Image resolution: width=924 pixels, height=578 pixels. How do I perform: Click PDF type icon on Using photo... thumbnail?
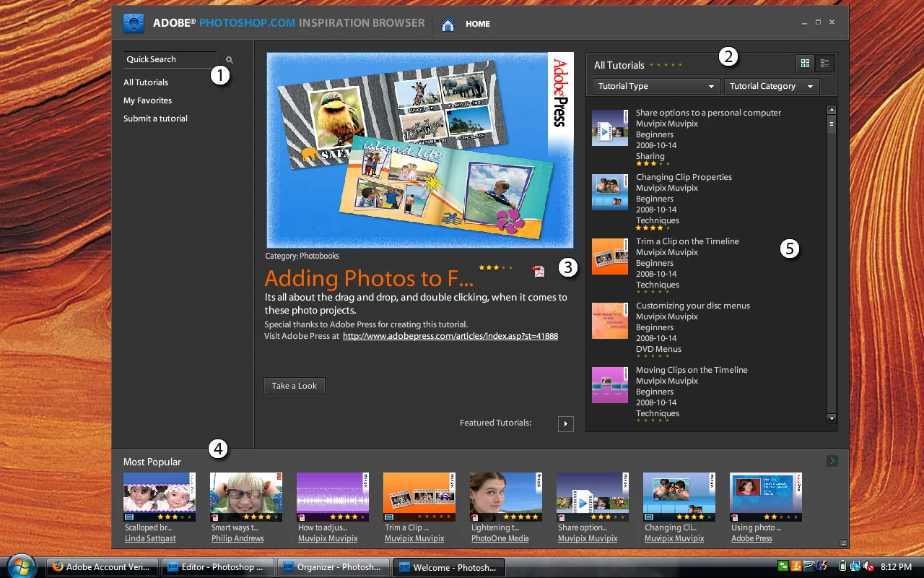pos(735,517)
